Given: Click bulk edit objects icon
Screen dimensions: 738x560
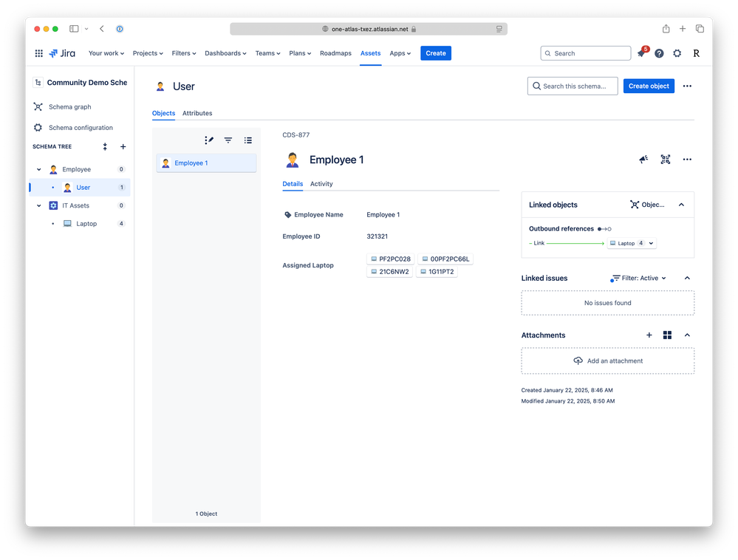Looking at the screenshot, I should (209, 140).
